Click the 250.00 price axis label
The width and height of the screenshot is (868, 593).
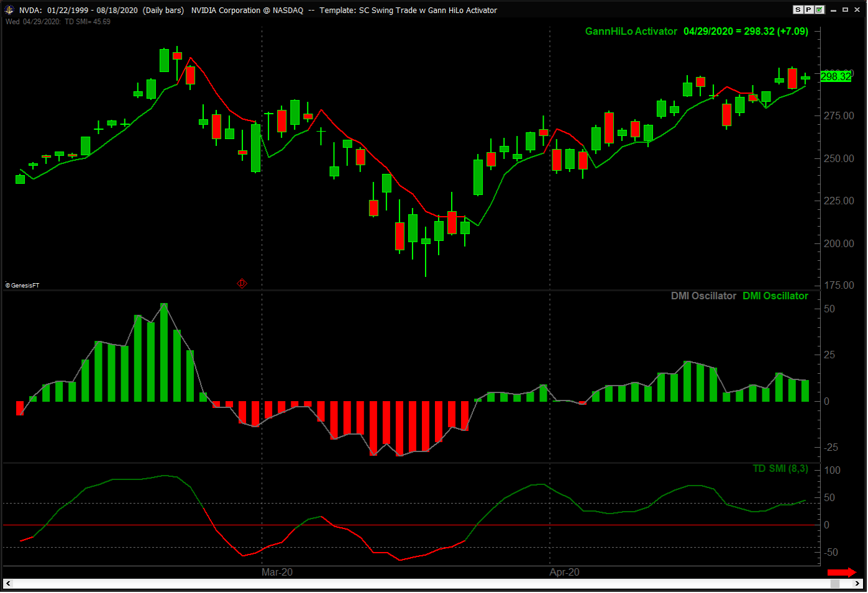(839, 158)
